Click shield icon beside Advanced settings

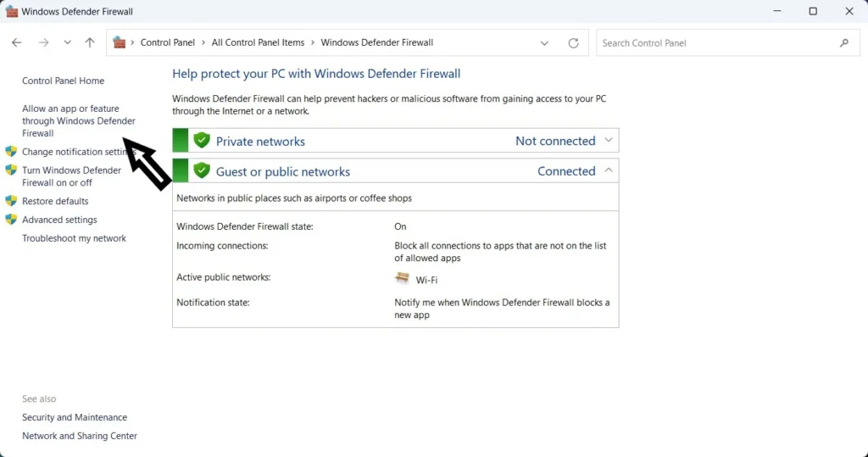pyautogui.click(x=11, y=220)
